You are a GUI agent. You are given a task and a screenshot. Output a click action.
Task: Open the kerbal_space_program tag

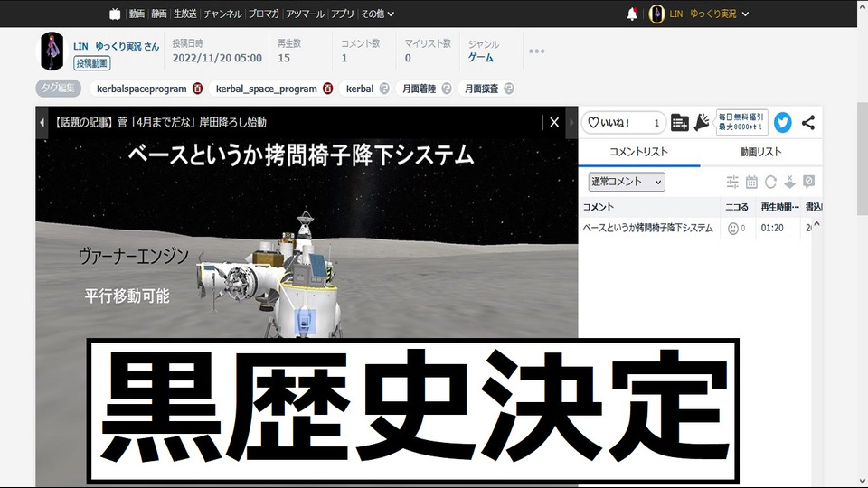pyautogui.click(x=266, y=89)
